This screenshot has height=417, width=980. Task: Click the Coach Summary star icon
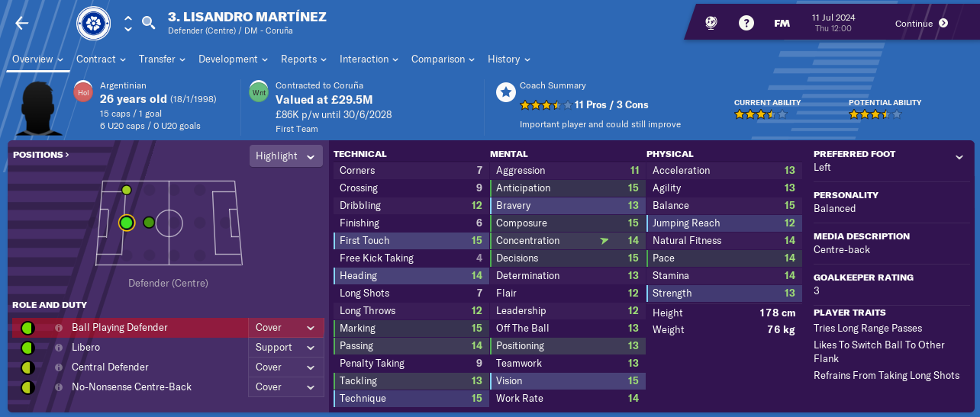point(505,93)
